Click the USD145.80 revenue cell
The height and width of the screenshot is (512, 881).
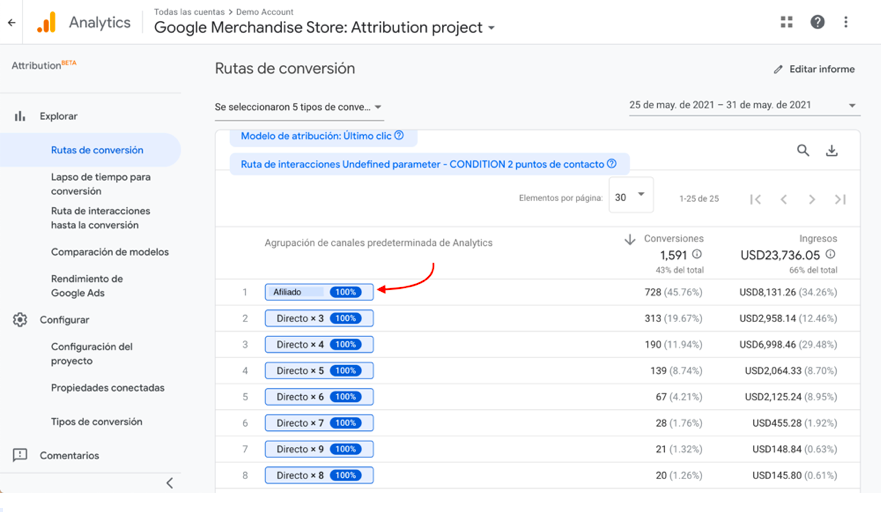(794, 475)
